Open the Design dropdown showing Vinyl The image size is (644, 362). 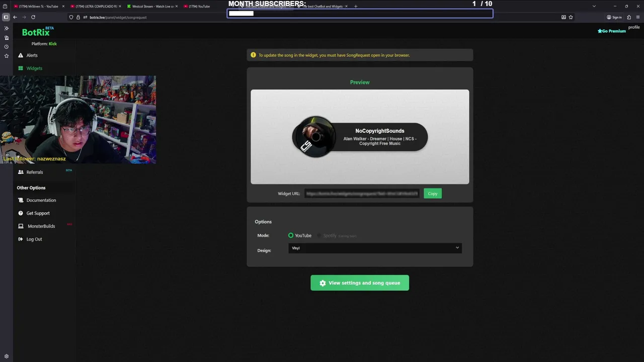tap(375, 248)
